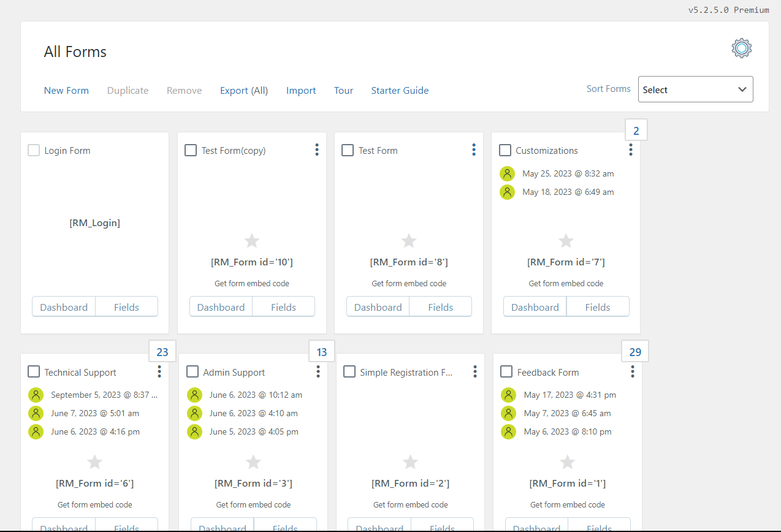This screenshot has height=532, width=781.
Task: Open the settings gear icon
Action: coord(741,48)
